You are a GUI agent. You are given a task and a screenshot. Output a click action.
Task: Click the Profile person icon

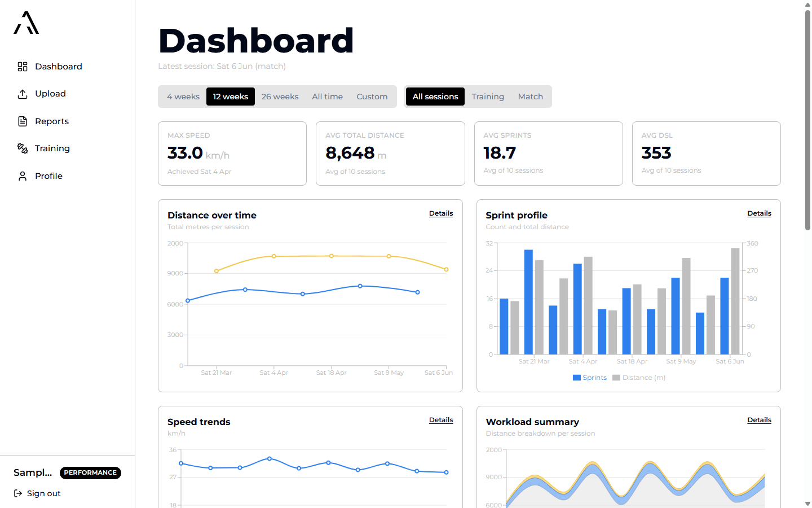pos(23,176)
